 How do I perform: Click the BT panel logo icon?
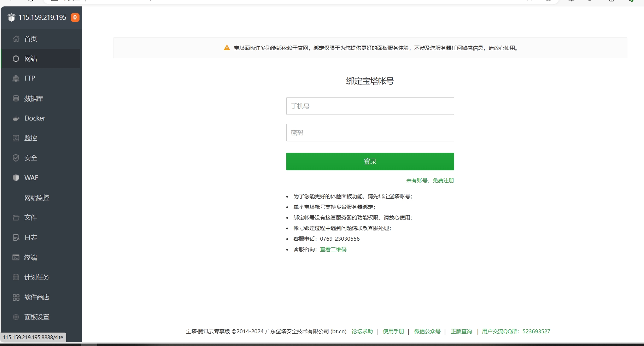pyautogui.click(x=11, y=17)
